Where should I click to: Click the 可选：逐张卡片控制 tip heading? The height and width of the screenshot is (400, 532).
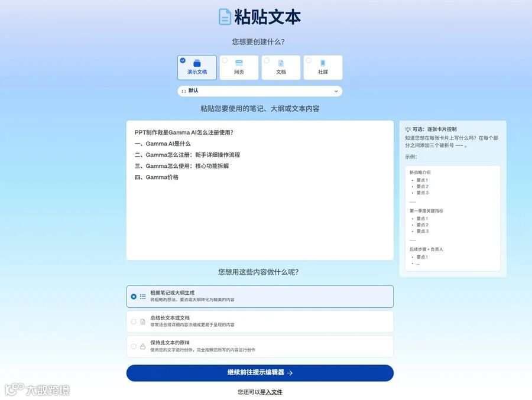click(x=434, y=129)
